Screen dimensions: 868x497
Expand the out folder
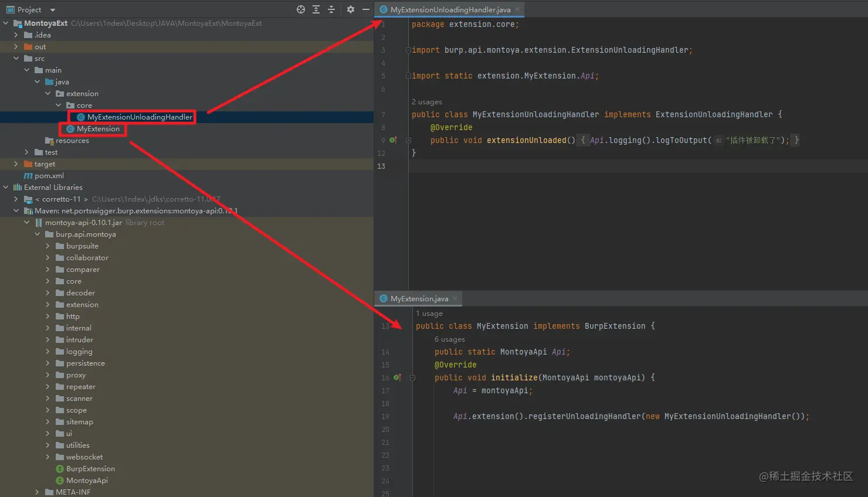pos(16,47)
